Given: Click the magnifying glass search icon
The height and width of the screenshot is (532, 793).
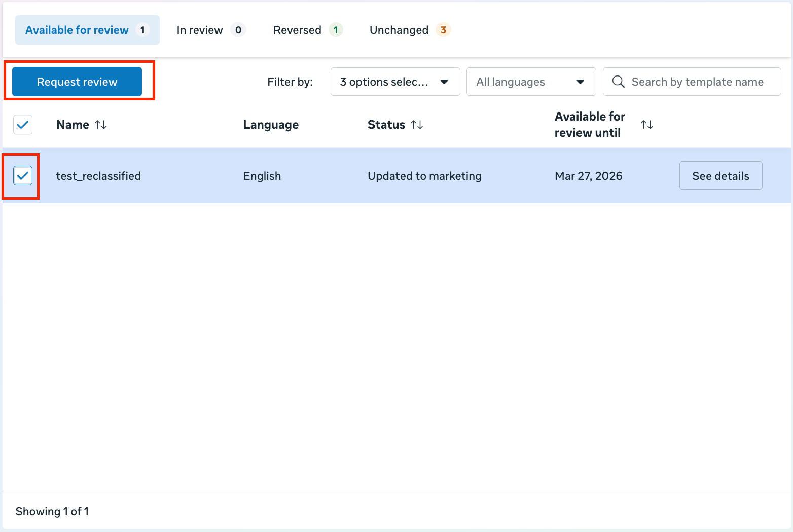Looking at the screenshot, I should click(x=618, y=82).
